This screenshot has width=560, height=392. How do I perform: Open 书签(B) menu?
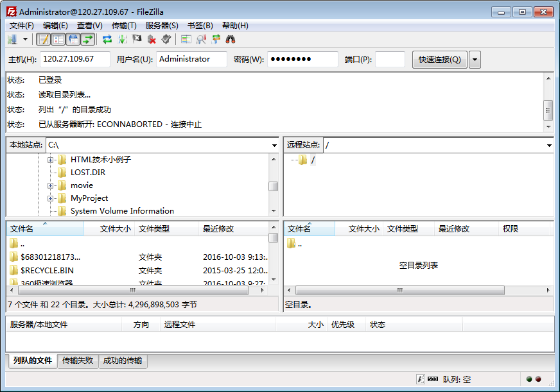pyautogui.click(x=200, y=25)
